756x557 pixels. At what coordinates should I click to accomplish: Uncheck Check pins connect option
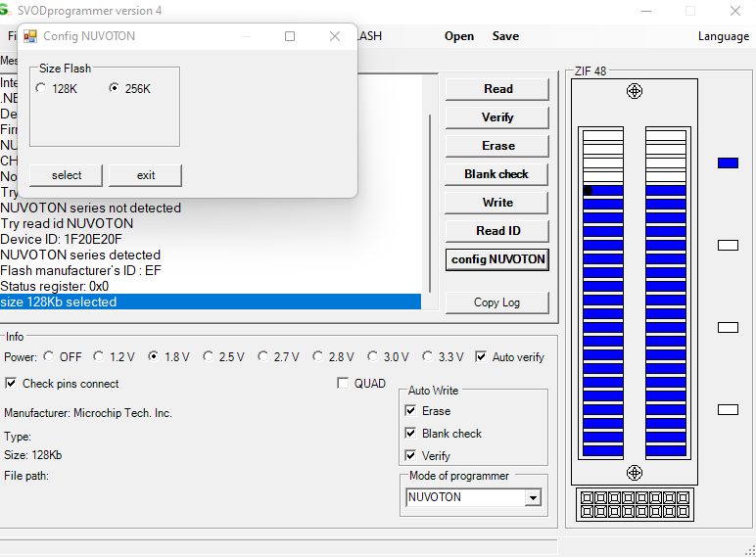(12, 384)
